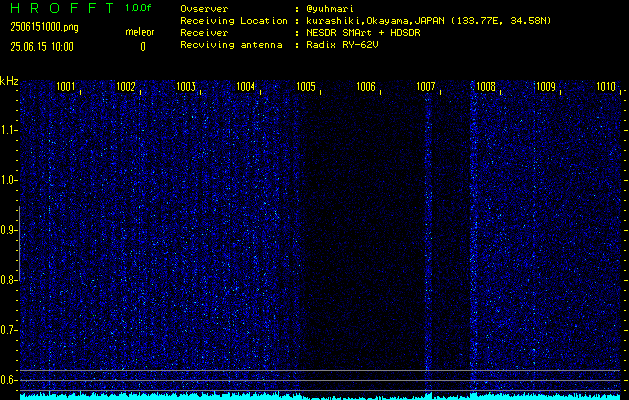
Task: Click the Recviving antenna label
Action: coord(231,45)
